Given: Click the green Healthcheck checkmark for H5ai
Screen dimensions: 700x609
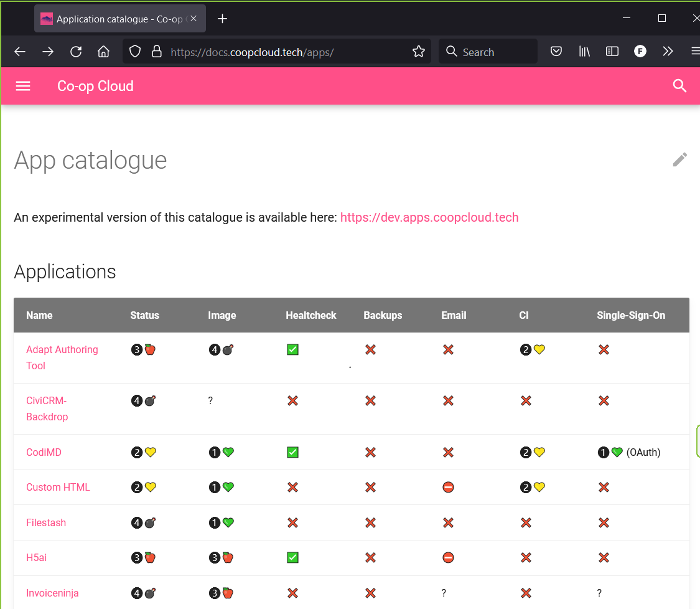Looking at the screenshot, I should click(293, 557).
